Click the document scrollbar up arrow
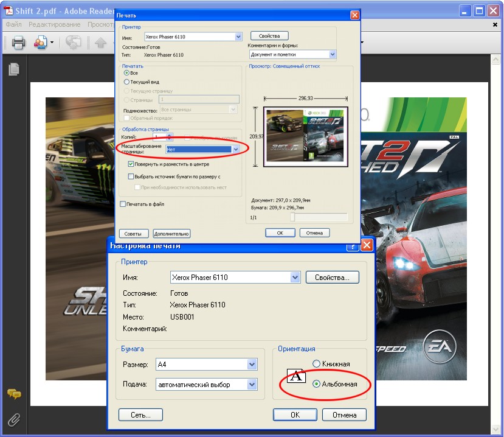This screenshot has height=437, width=504. tap(495, 59)
